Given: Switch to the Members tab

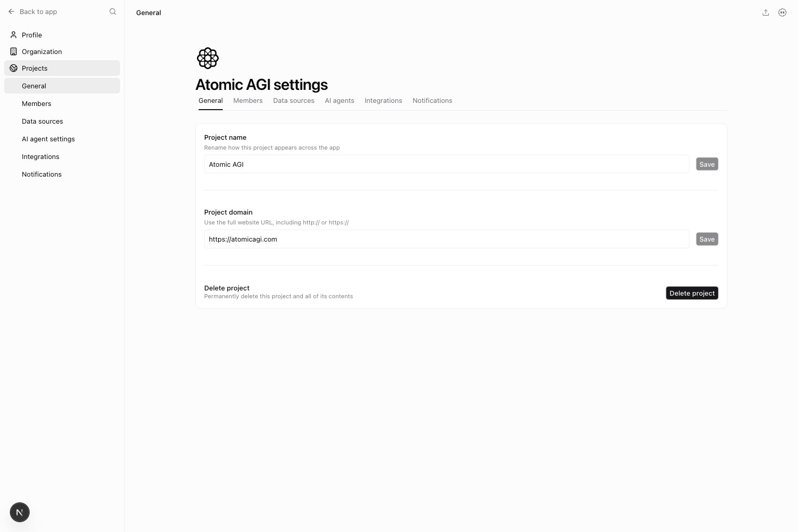Looking at the screenshot, I should click(248, 101).
